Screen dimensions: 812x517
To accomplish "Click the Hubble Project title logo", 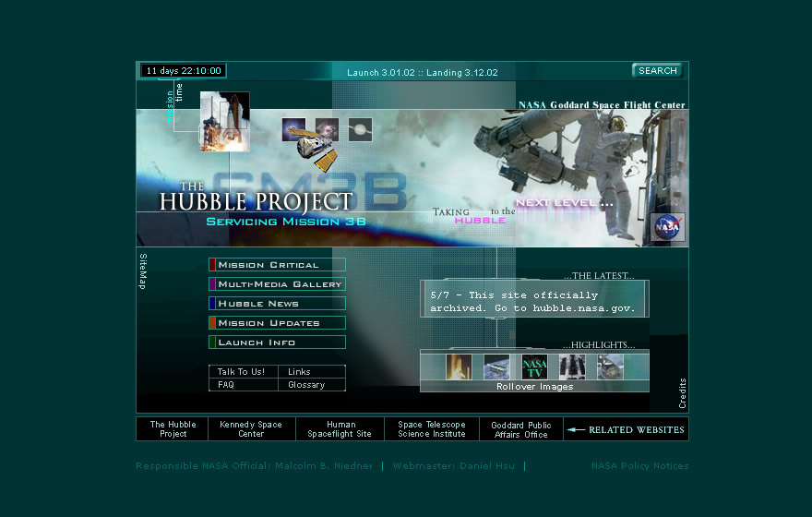I will [x=256, y=198].
